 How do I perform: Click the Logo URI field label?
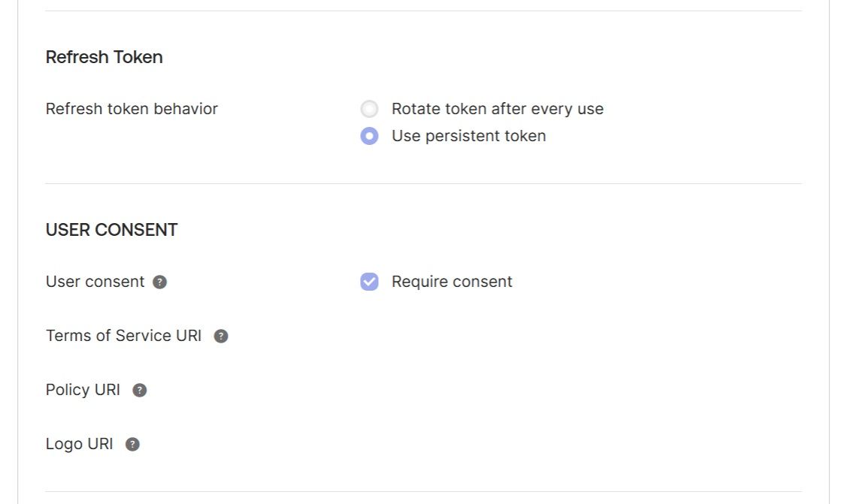click(79, 444)
